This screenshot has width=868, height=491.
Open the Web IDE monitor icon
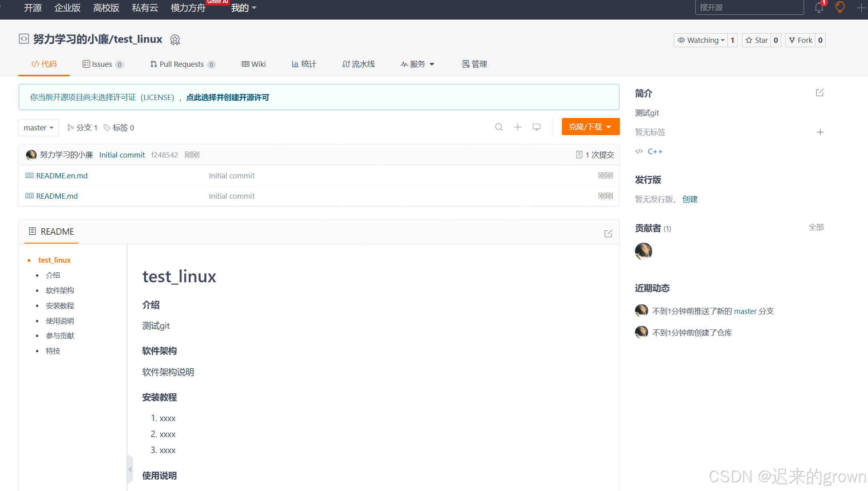point(536,127)
